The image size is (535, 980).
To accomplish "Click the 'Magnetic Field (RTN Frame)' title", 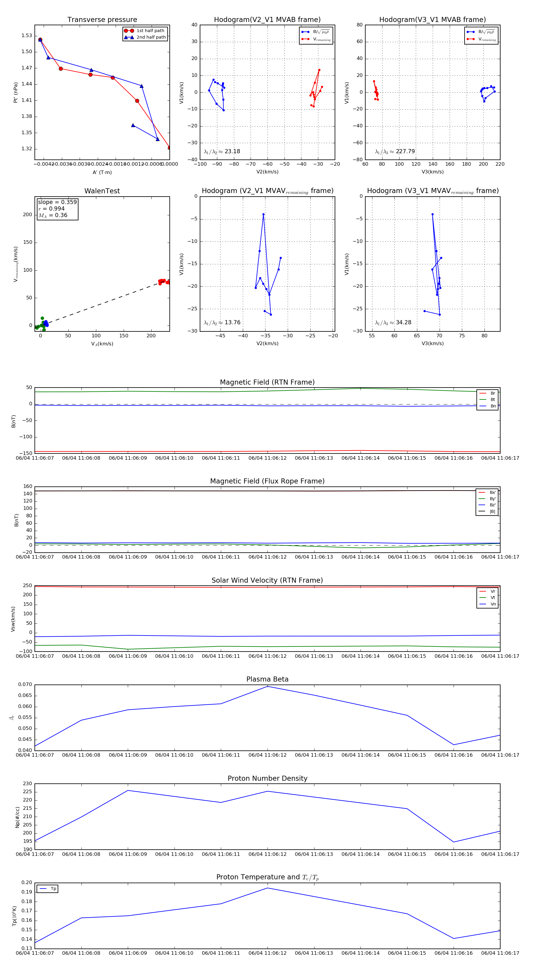I will [267, 382].
